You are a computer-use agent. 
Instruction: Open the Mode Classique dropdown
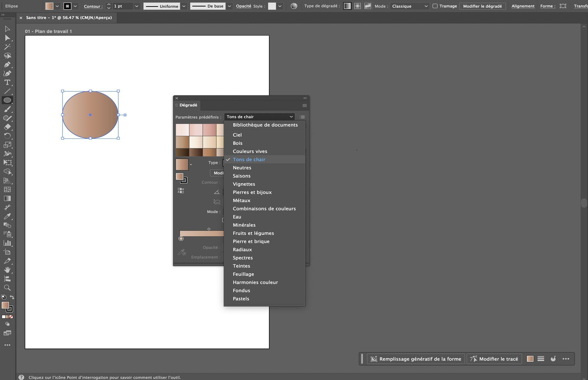coord(409,6)
